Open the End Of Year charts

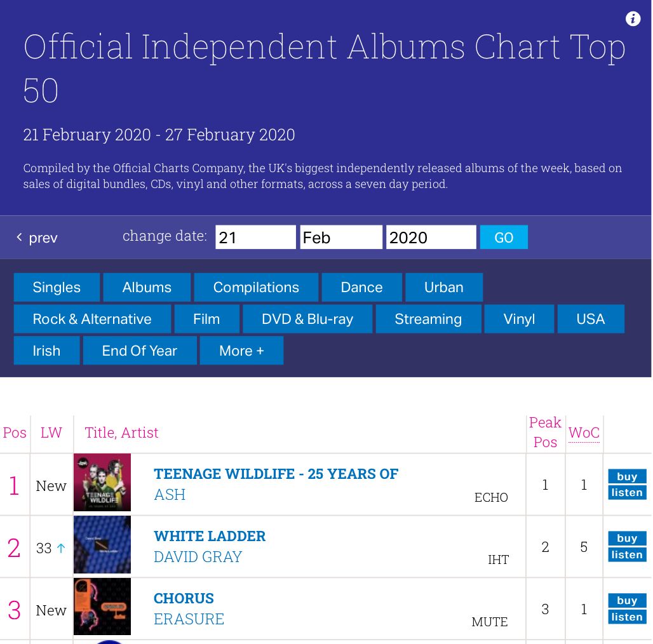tap(140, 351)
